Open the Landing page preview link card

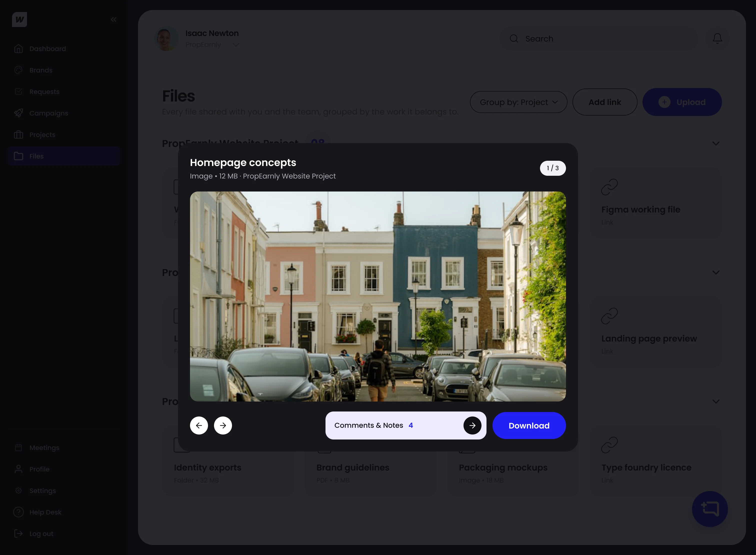656,332
